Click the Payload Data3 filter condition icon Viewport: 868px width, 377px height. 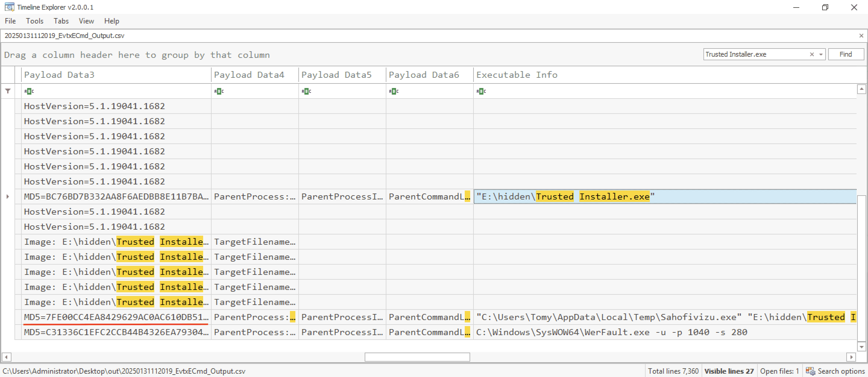pyautogui.click(x=29, y=91)
